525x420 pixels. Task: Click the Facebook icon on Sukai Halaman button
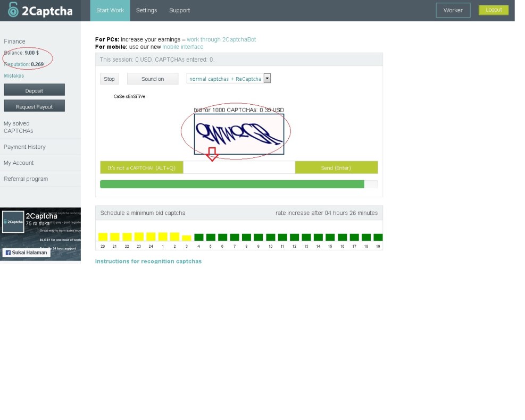(8, 252)
